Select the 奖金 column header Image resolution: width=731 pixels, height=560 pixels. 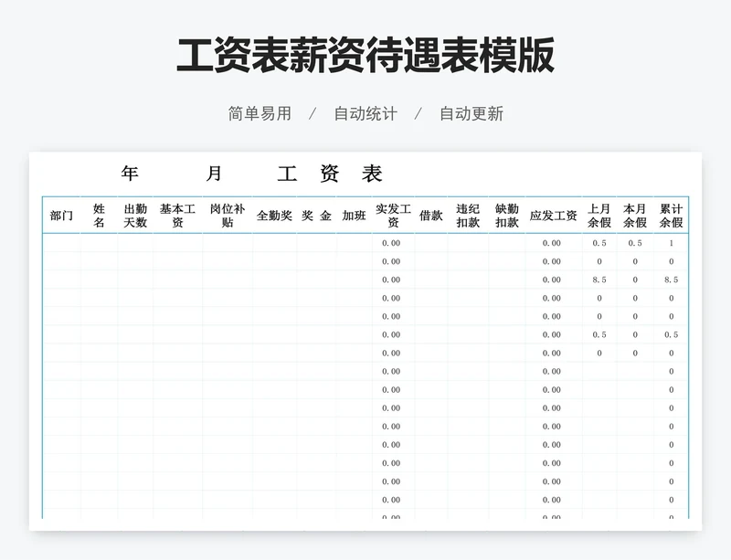point(316,216)
